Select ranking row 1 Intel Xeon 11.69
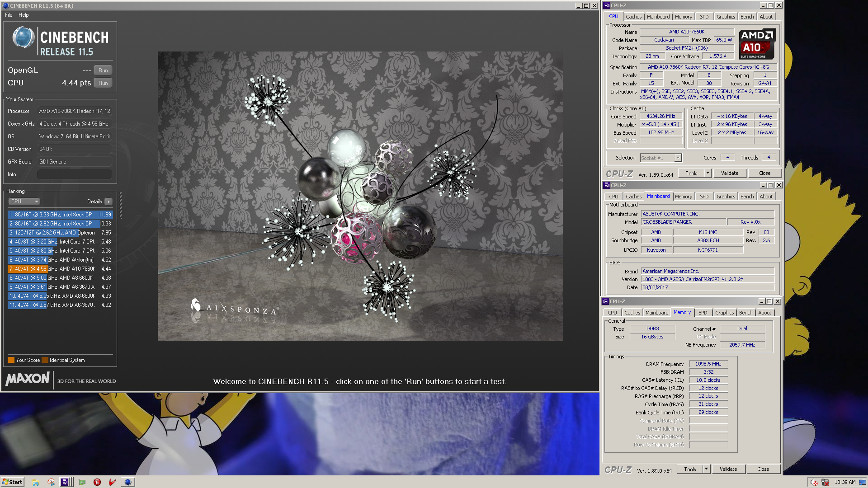This screenshot has height=488, width=868. pyautogui.click(x=60, y=215)
